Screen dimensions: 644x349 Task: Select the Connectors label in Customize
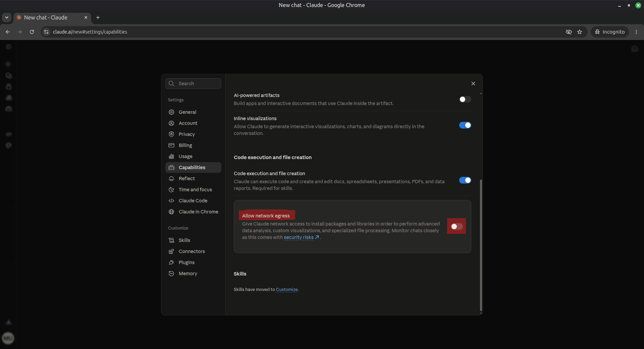pos(192,251)
